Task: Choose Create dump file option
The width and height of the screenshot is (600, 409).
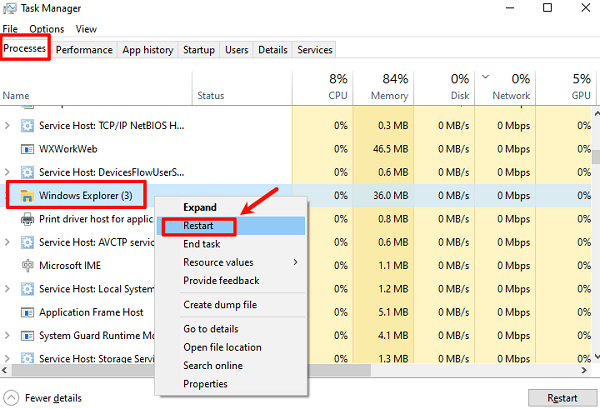Action: (231, 305)
